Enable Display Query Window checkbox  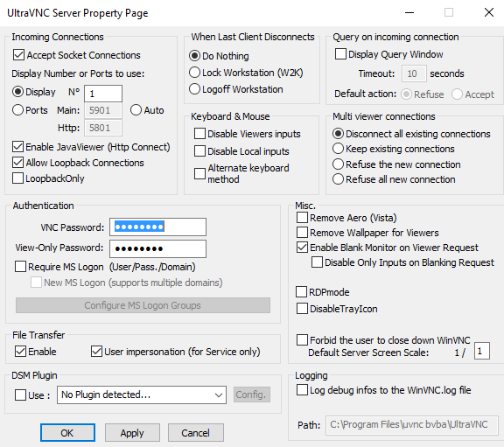340,54
